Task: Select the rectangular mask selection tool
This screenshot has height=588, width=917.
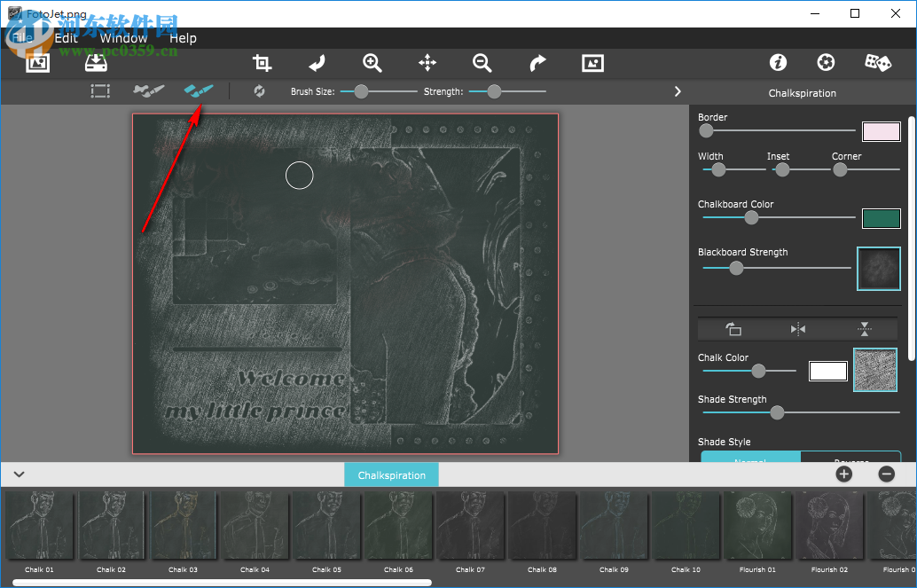Action: (x=100, y=90)
